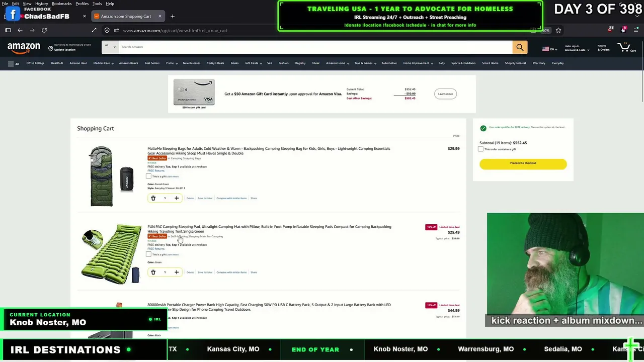Image resolution: width=644 pixels, height=362 pixels.
Task: Open the Tools menu
Action: tap(97, 4)
